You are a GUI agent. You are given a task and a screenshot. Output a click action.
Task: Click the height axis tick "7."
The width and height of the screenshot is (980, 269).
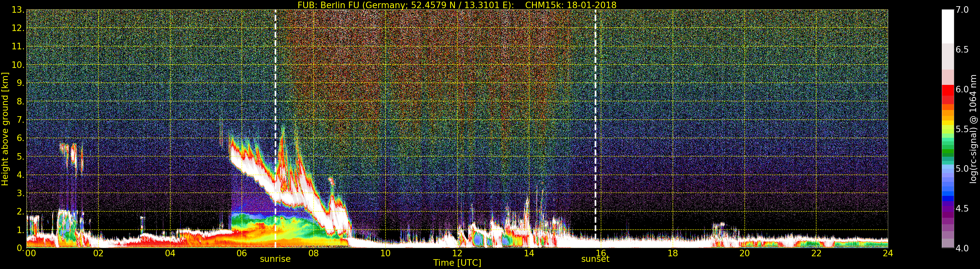click(20, 120)
